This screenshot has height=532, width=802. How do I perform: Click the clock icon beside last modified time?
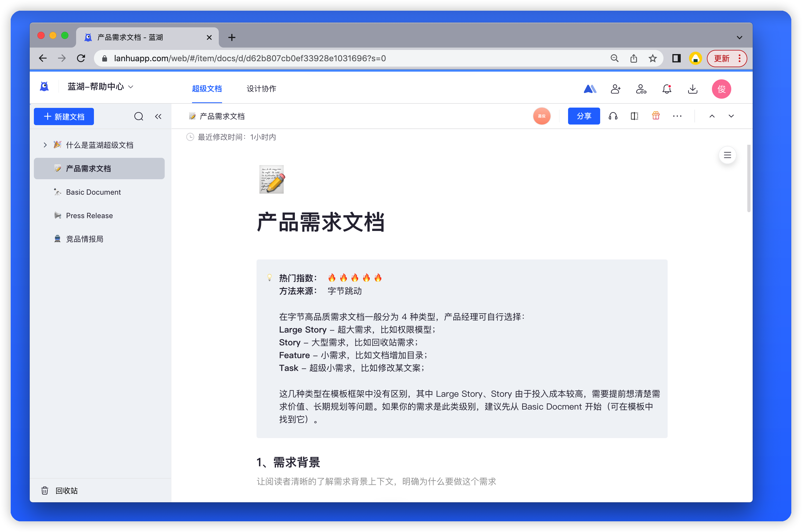pos(190,137)
